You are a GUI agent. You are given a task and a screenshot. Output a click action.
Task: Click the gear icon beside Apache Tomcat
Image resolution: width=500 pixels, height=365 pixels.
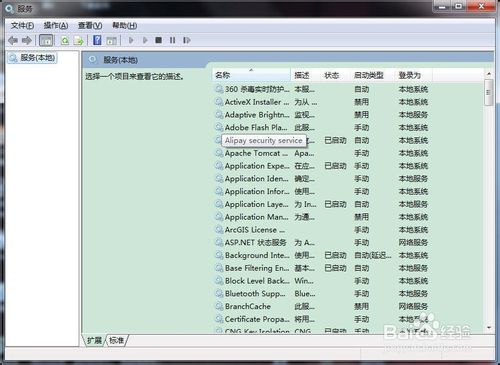point(219,153)
